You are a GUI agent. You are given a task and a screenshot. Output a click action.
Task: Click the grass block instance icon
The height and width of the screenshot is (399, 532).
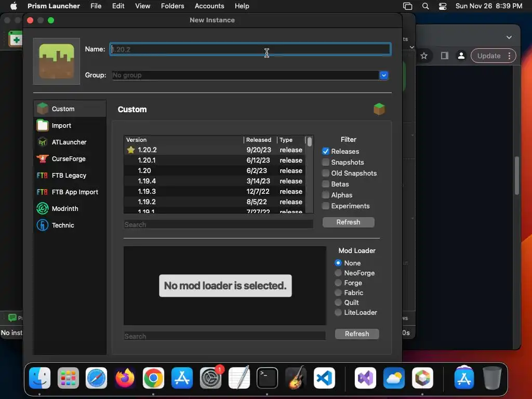coord(56,61)
